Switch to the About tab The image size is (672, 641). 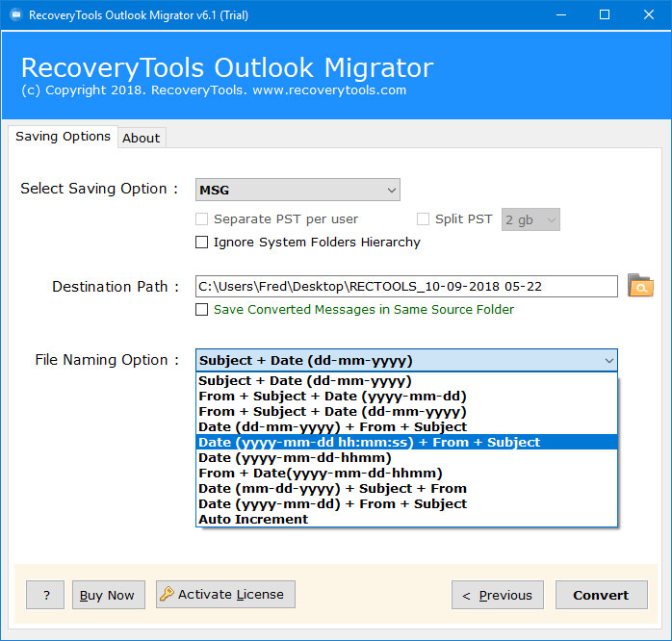pyautogui.click(x=142, y=138)
